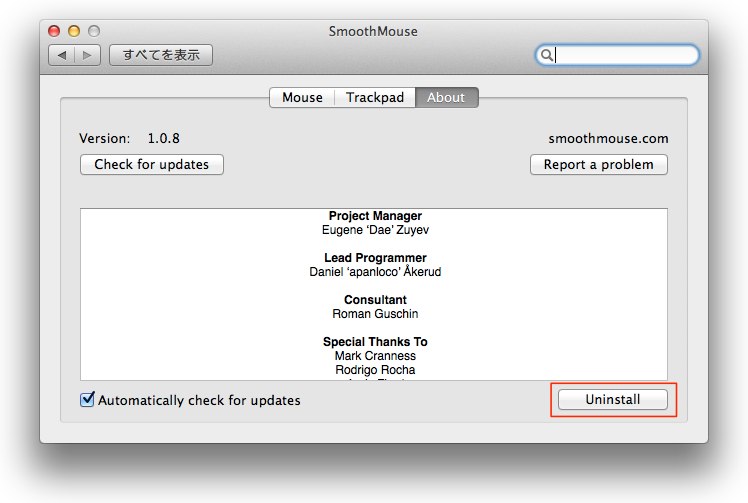Click Check for updates button
The image size is (748, 503).
pos(152,164)
